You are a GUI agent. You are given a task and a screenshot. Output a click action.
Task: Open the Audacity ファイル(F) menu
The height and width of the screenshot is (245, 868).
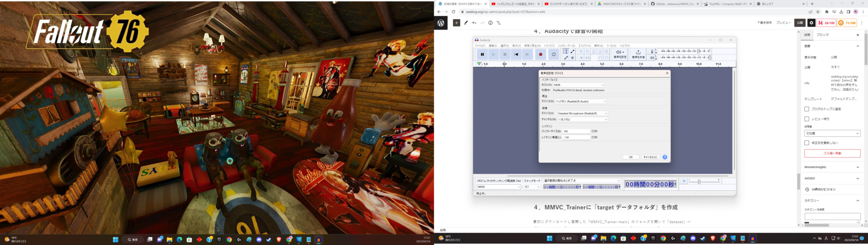(x=480, y=46)
